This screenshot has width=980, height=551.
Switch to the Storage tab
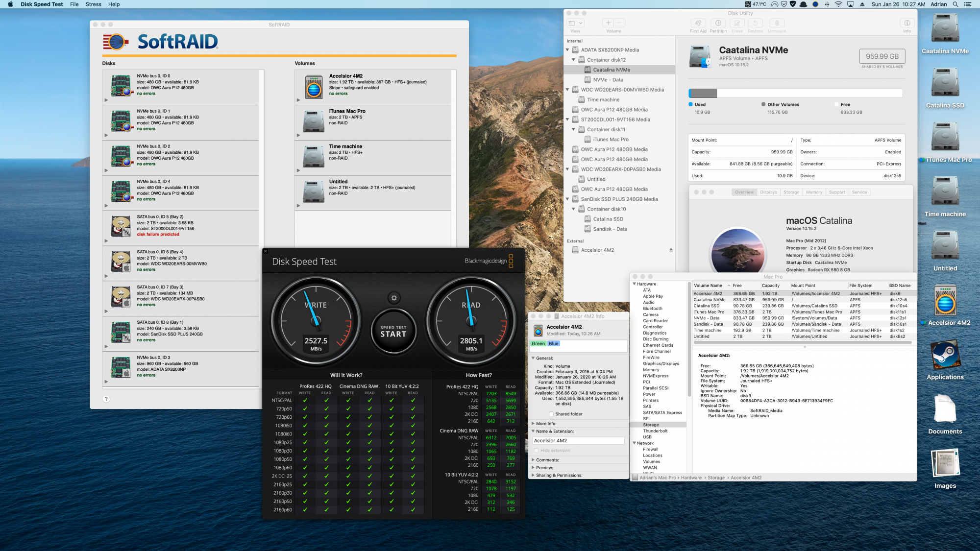pos(791,192)
